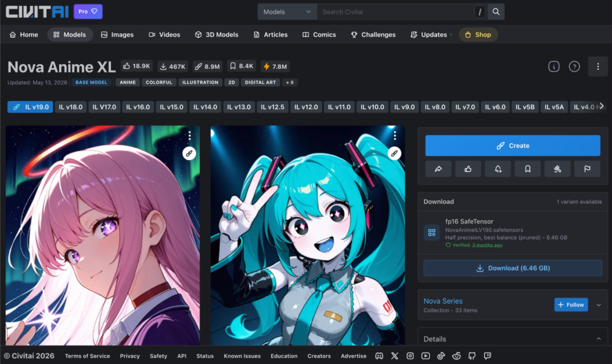
Task: Click the 18.9K thumbs-up count
Action: pos(136,66)
